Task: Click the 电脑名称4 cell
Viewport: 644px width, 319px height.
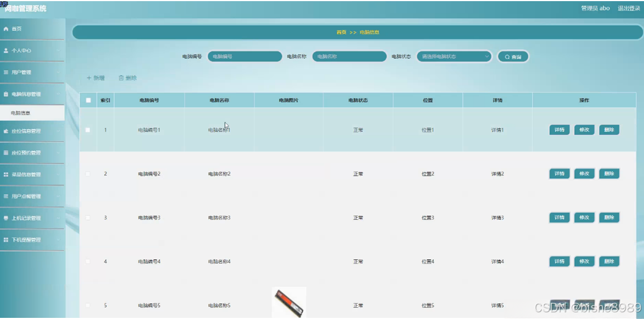Action: [220, 261]
